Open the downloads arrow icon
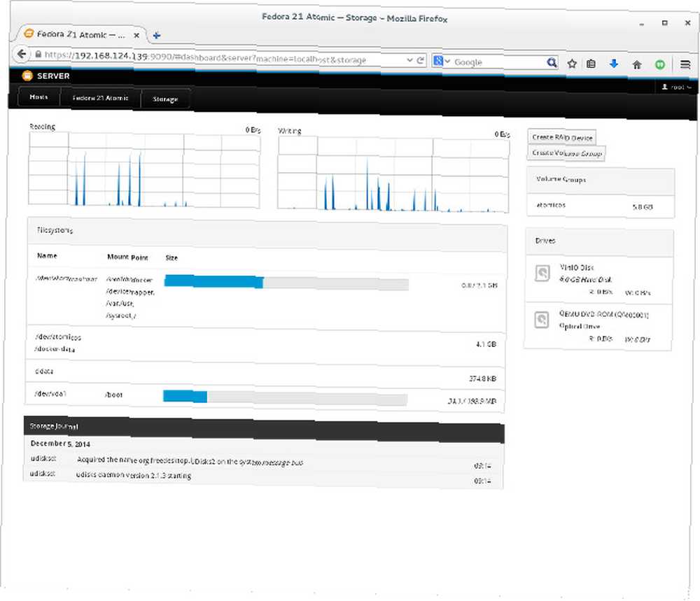 614,64
